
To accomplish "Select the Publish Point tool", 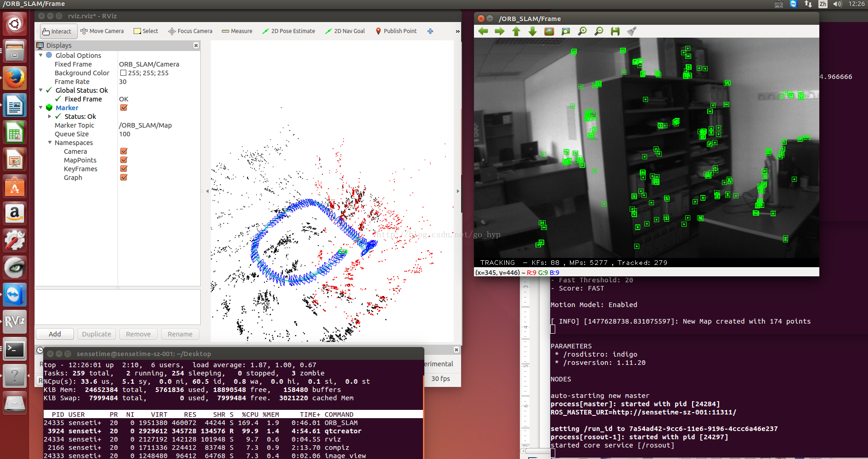I will (396, 31).
